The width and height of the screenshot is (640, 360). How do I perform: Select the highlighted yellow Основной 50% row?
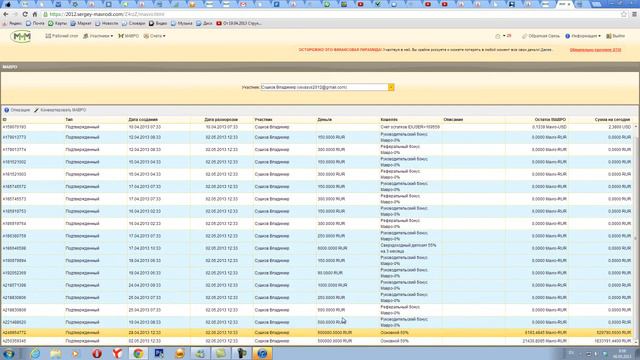click(318, 333)
